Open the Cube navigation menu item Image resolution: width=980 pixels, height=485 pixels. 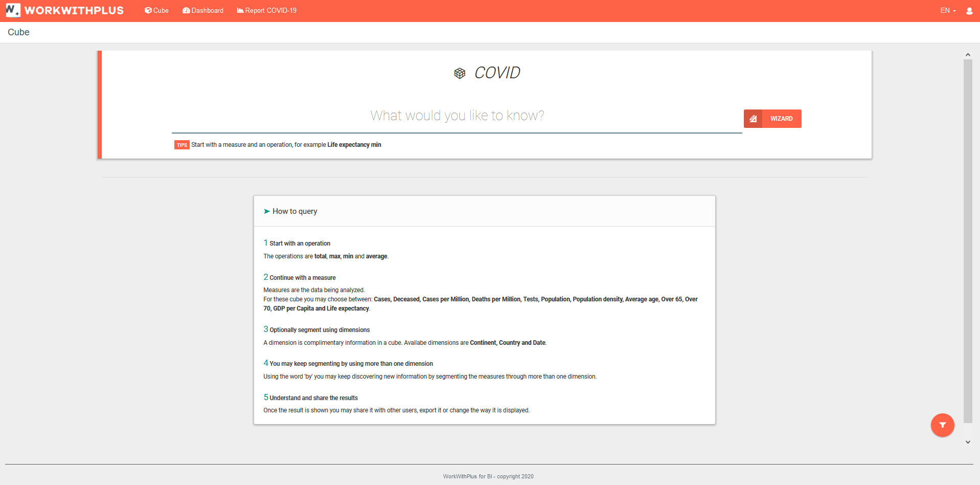point(156,11)
